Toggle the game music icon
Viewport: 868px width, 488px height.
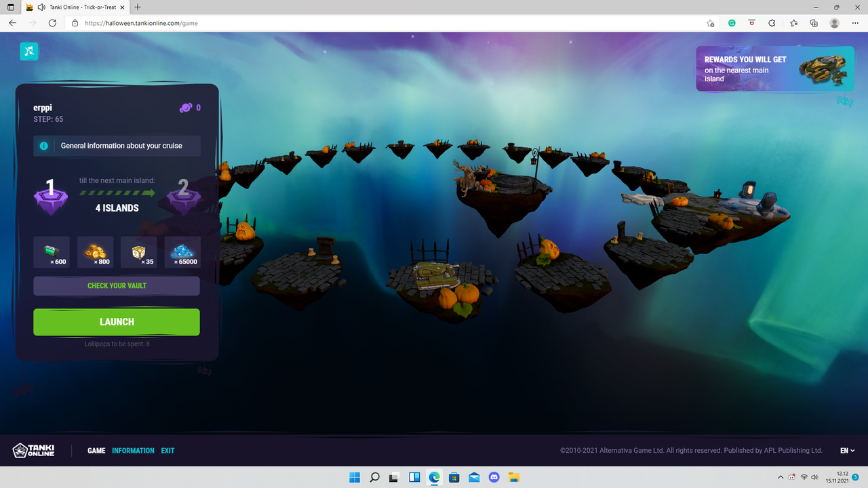29,51
